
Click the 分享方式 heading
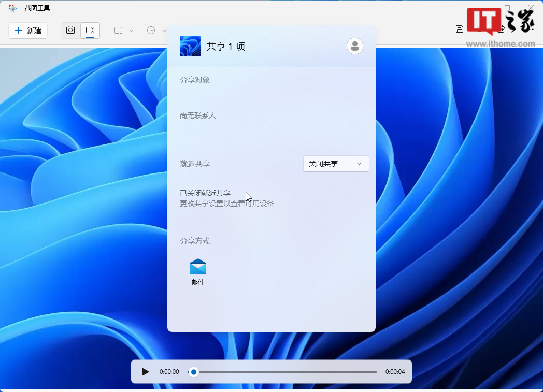coord(195,241)
